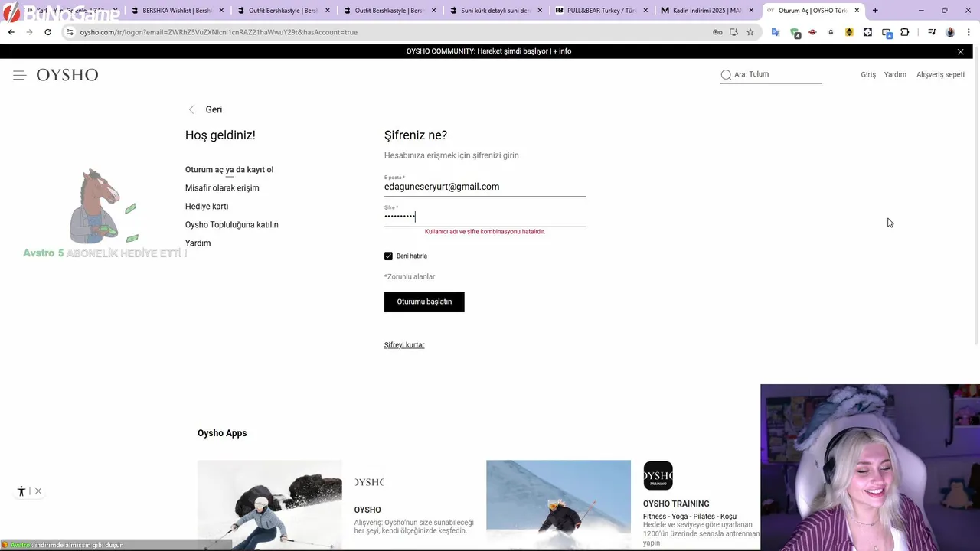The width and height of the screenshot is (980, 551).
Task: Close the Oturum Aç OYSHO tab
Action: point(857,11)
